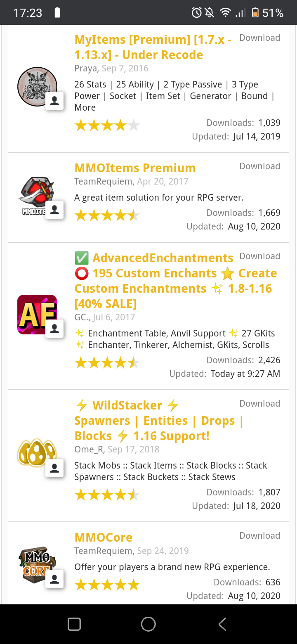Image resolution: width=297 pixels, height=644 pixels.
Task: Download the WildStacker plugin
Action: 259,404
